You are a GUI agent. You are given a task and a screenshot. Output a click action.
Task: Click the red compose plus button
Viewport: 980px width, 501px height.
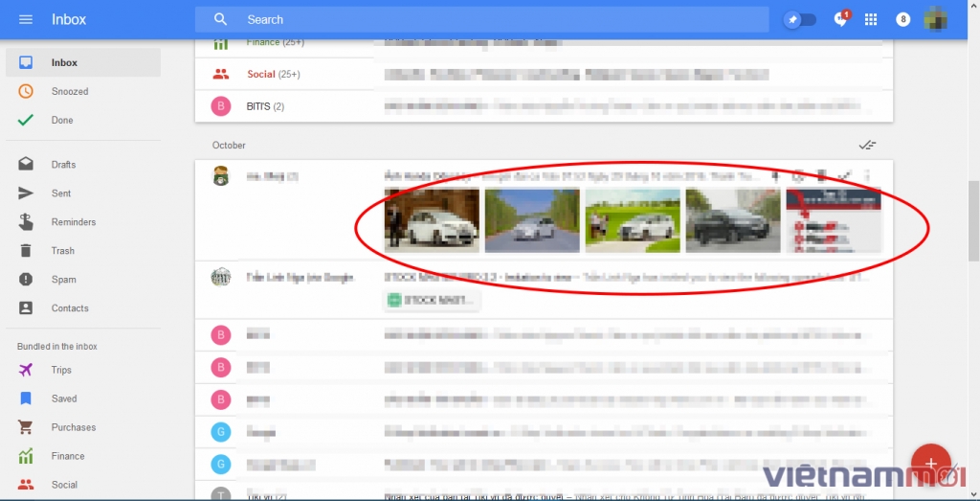(x=931, y=464)
